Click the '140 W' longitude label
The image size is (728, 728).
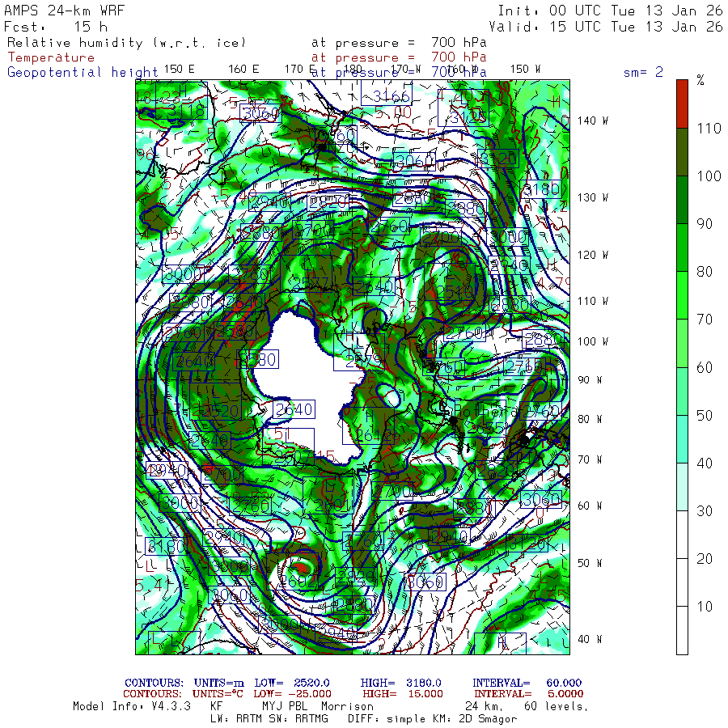592,121
